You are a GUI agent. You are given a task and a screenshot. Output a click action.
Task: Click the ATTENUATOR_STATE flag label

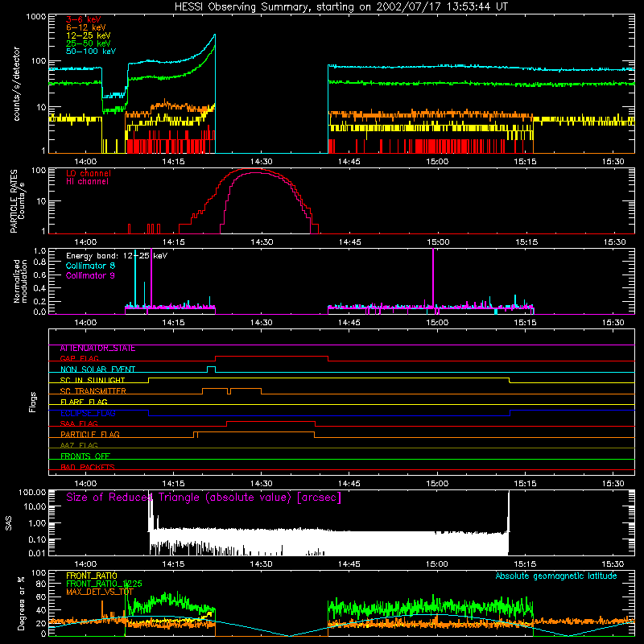pos(97,349)
